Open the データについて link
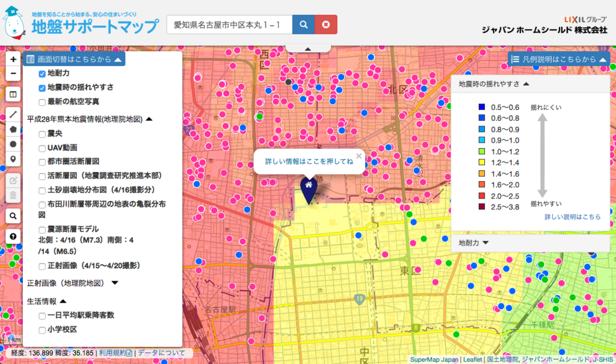 click(x=161, y=353)
